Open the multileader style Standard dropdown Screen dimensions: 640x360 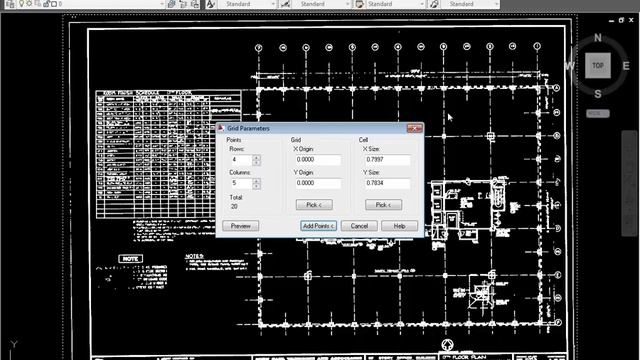496,4
